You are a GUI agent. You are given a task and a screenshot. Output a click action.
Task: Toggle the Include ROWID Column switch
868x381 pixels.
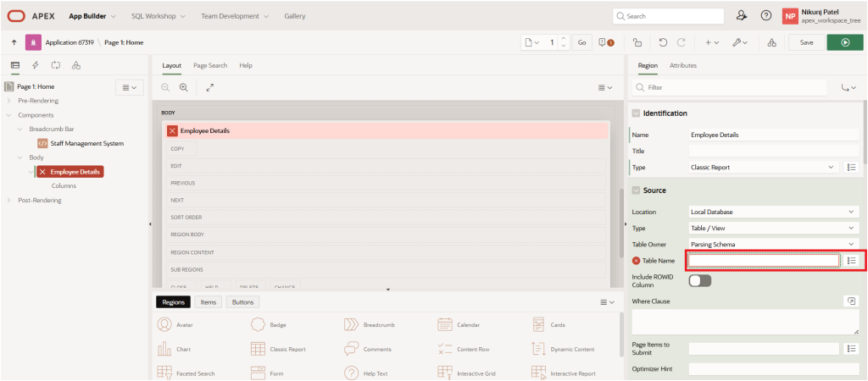[700, 280]
